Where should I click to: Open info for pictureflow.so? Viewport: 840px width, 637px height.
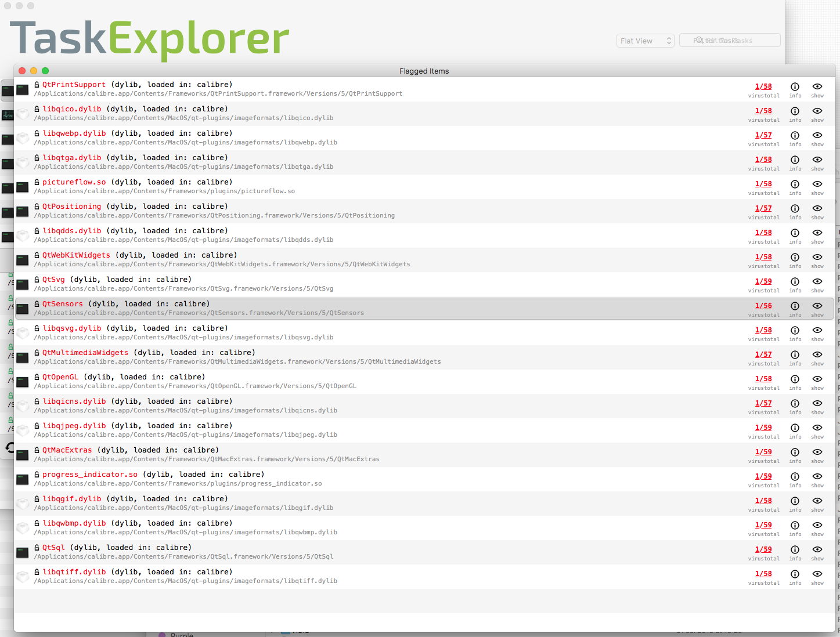tap(795, 184)
